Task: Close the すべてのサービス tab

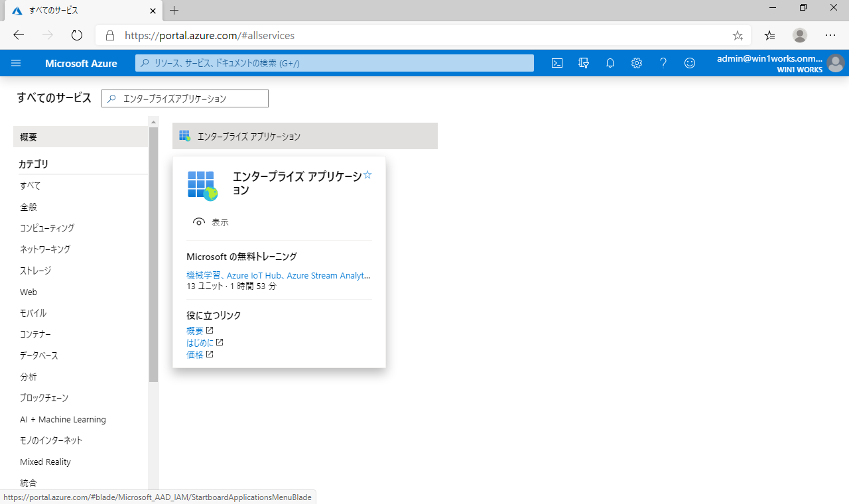Action: (x=153, y=11)
